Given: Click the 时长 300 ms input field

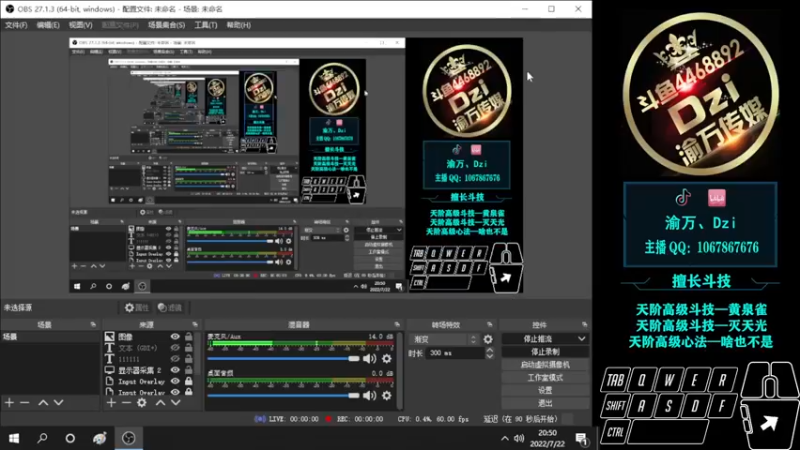Looking at the screenshot, I should 454,353.
